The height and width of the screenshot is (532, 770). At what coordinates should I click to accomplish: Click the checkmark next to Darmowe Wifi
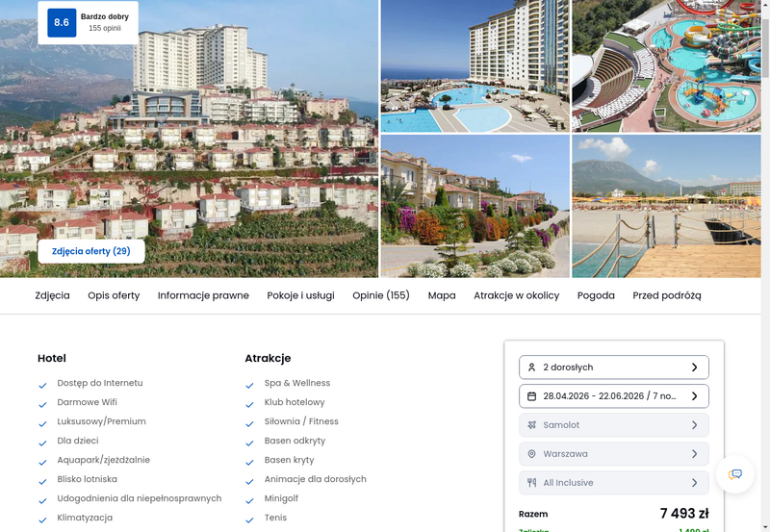(x=42, y=405)
